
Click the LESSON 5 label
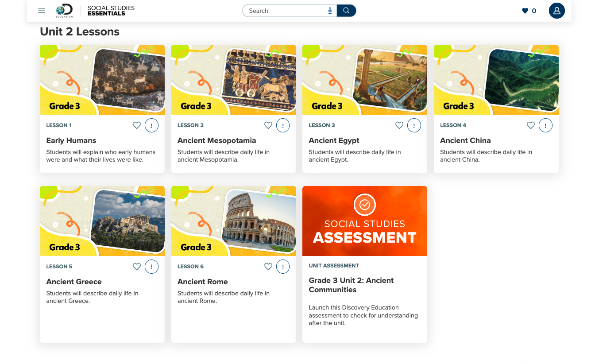[x=59, y=267]
